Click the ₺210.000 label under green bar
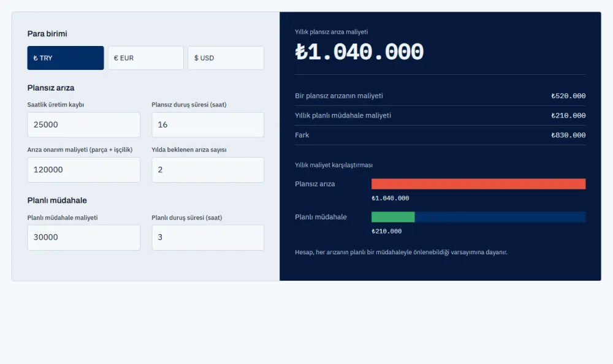This screenshot has width=613, height=364. [x=387, y=231]
